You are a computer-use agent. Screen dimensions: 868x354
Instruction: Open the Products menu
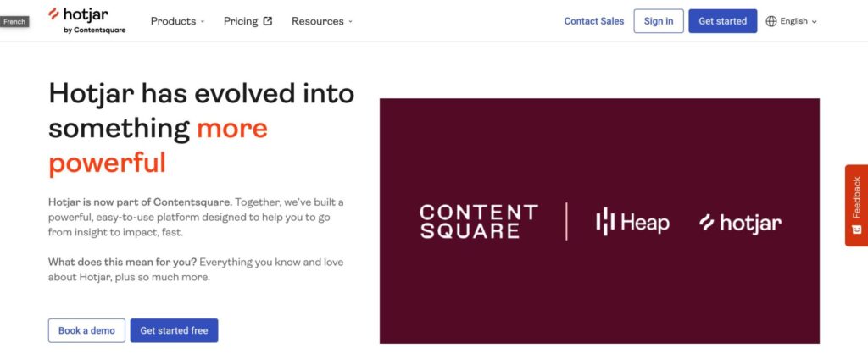(x=178, y=21)
